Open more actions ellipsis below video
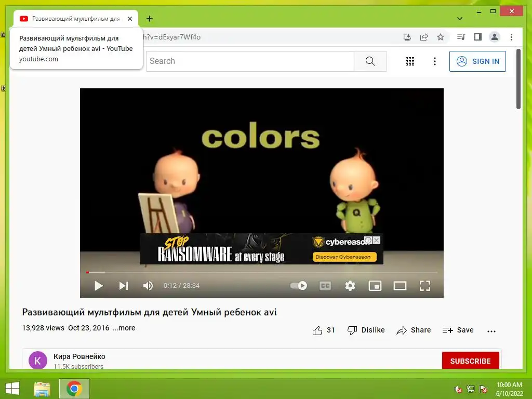This screenshot has width=532, height=399. (491, 331)
